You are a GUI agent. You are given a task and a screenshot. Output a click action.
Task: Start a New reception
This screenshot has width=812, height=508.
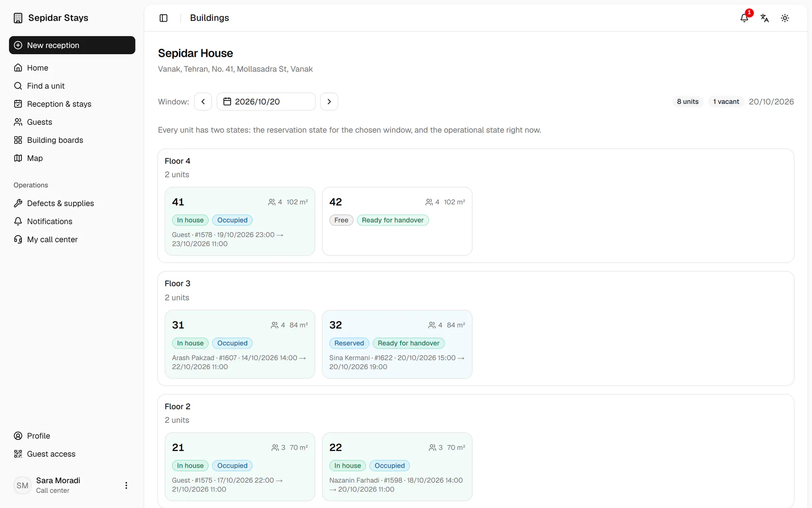(72, 45)
